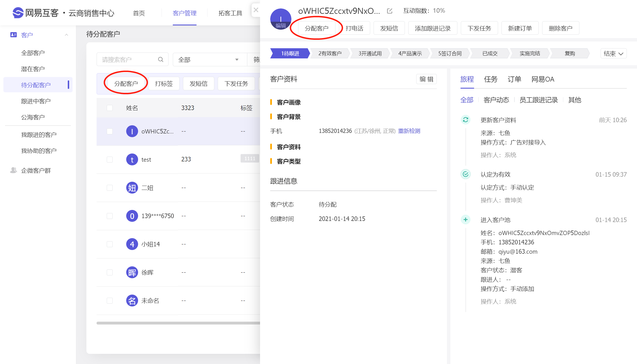Click the 重新检测 phone link
This screenshot has width=637, height=364.
(409, 131)
